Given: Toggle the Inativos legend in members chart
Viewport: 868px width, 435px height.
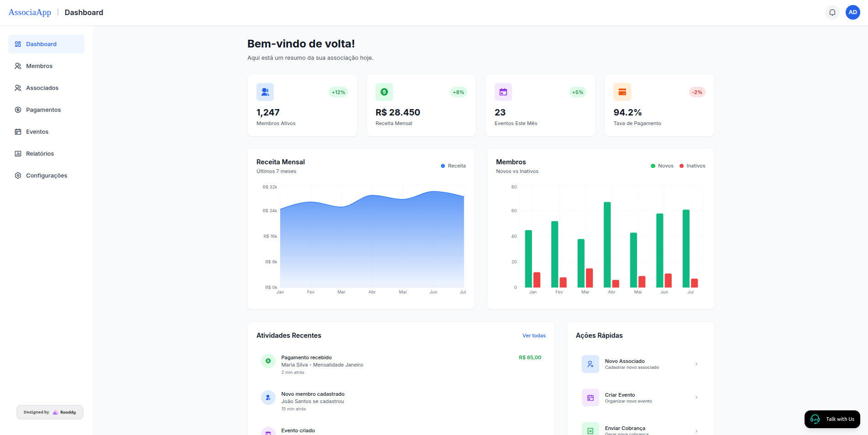Looking at the screenshot, I should [x=692, y=166].
